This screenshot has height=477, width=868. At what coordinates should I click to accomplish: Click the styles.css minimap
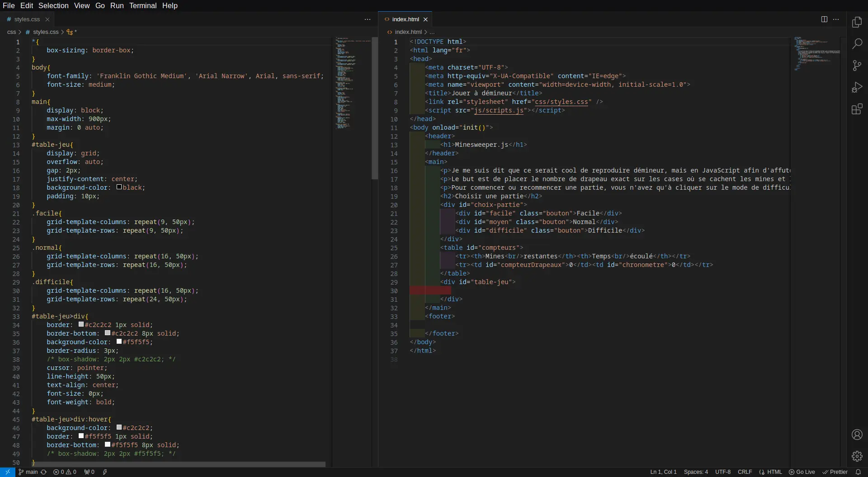coord(353,84)
